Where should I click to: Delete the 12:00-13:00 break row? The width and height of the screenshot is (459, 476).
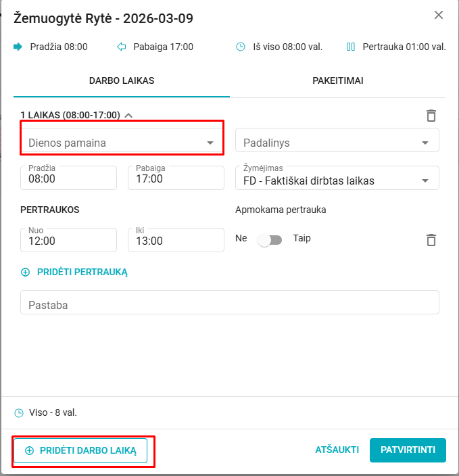click(431, 240)
